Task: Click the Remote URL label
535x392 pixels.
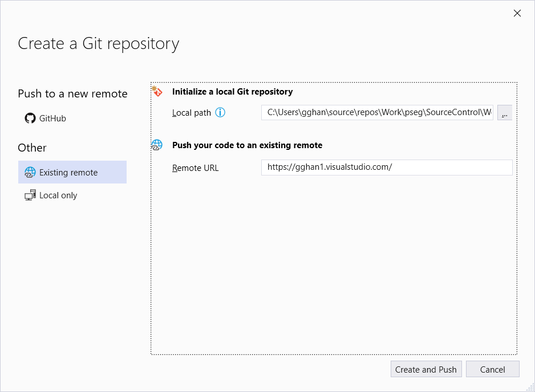Action: tap(195, 168)
